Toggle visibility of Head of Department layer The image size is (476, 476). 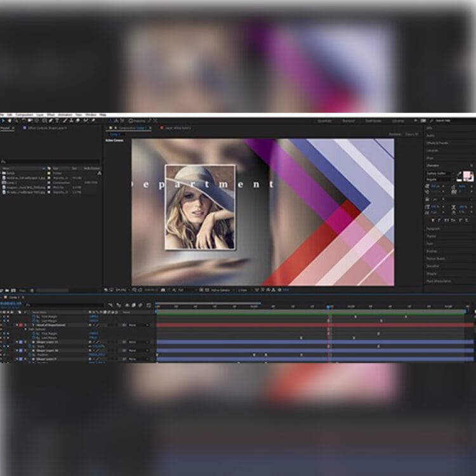coord(3,325)
